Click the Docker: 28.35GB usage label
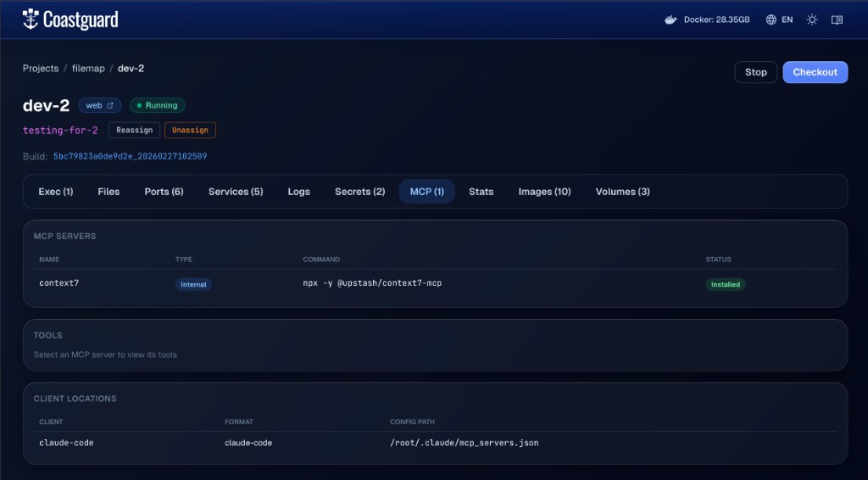The image size is (868, 480). tap(717, 20)
